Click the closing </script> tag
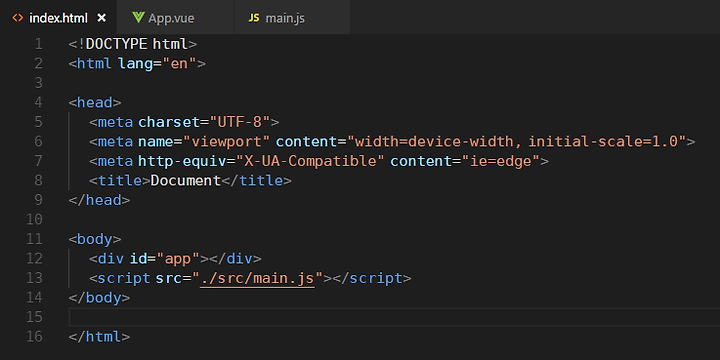The height and width of the screenshot is (360, 720). point(372,278)
